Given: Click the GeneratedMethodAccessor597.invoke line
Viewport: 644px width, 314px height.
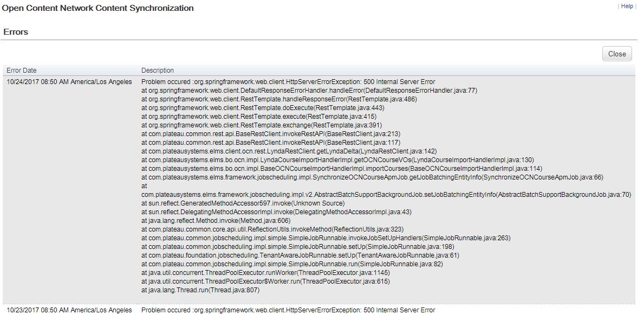Looking at the screenshot, I should point(243,203).
